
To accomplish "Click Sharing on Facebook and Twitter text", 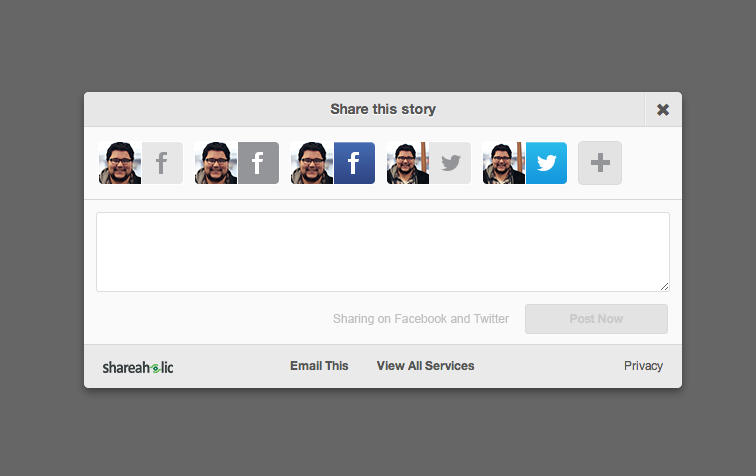I will [x=421, y=319].
